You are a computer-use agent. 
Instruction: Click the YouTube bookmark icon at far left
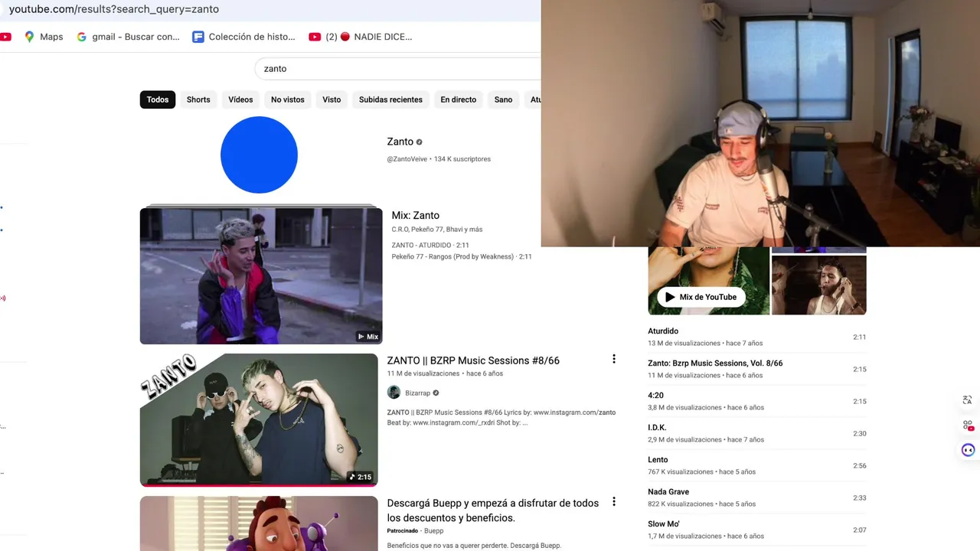pos(5,37)
